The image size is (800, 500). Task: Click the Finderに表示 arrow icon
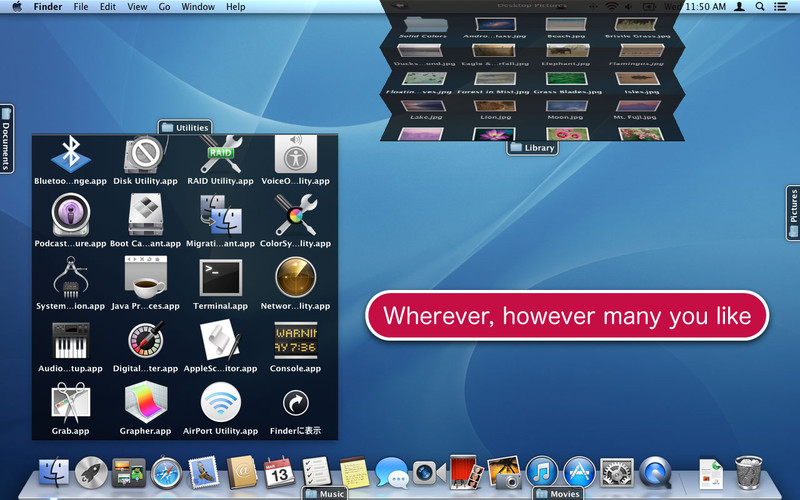[295, 403]
